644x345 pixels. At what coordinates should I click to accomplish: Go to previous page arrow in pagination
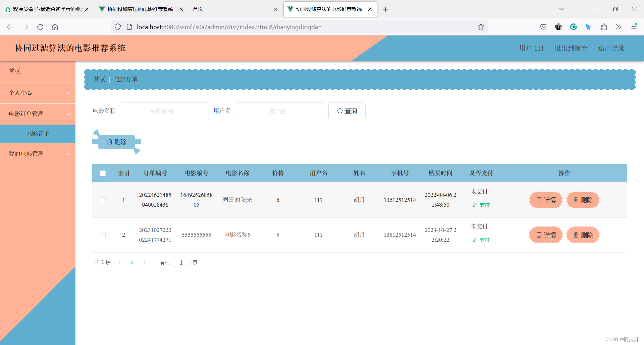120,262
